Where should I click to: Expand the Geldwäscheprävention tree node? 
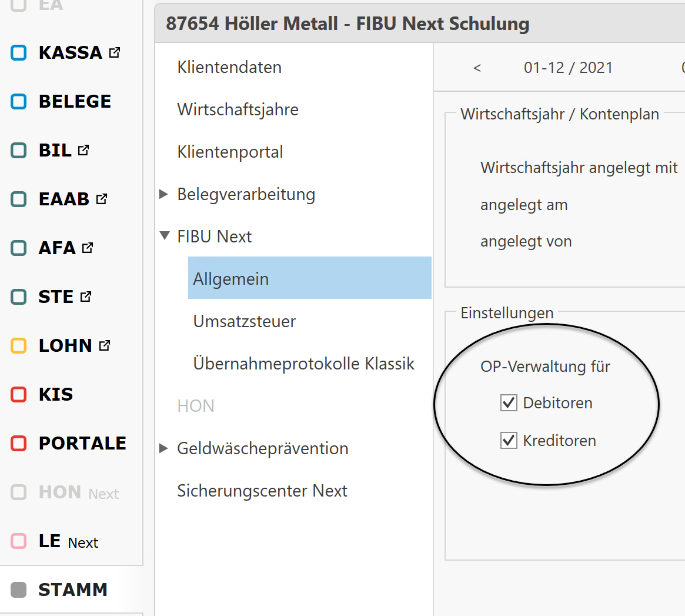pyautogui.click(x=164, y=448)
